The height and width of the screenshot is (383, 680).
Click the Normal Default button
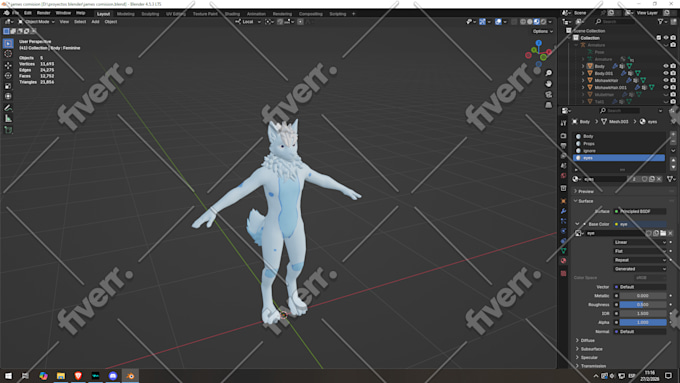(640, 331)
